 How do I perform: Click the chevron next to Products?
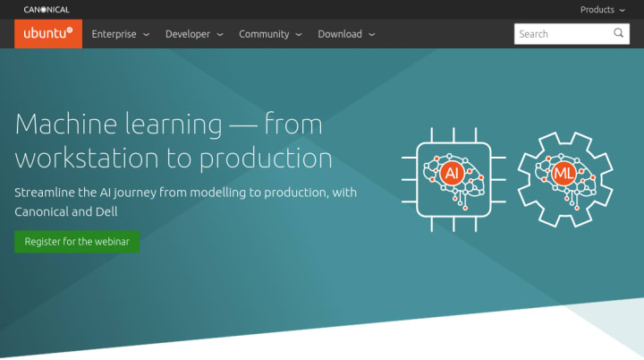[623, 10]
